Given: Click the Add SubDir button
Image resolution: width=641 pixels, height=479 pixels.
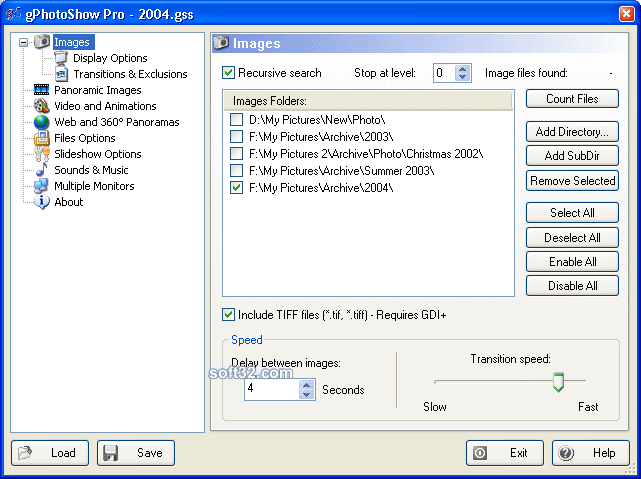Looking at the screenshot, I should (572, 156).
